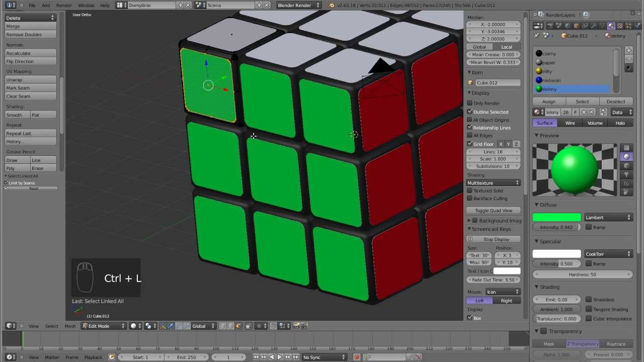Click the Blender info editor icon

point(11,5)
